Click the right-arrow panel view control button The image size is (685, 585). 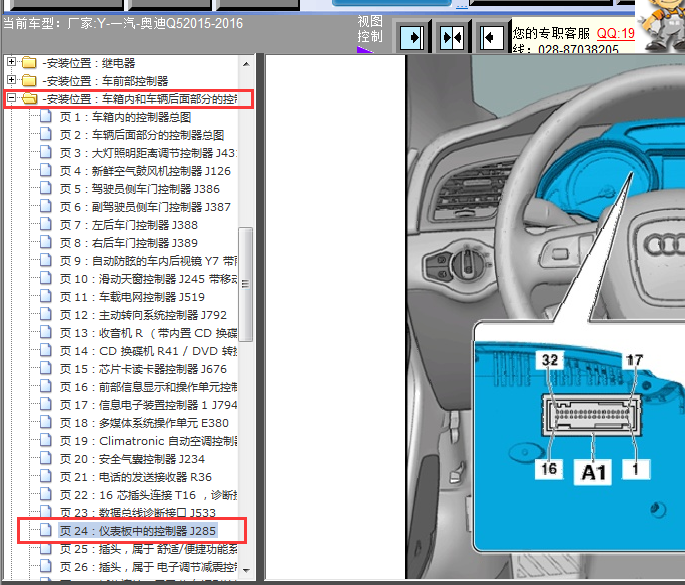click(412, 38)
